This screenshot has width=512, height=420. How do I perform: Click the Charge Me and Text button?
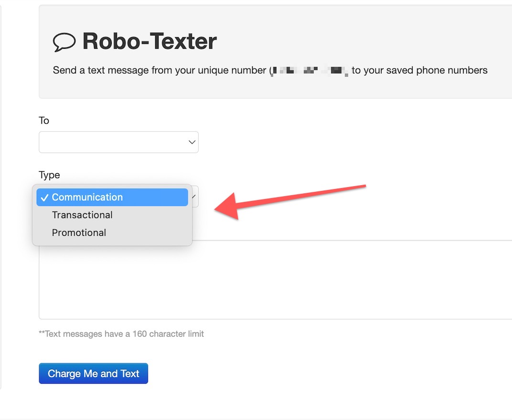pyautogui.click(x=94, y=373)
